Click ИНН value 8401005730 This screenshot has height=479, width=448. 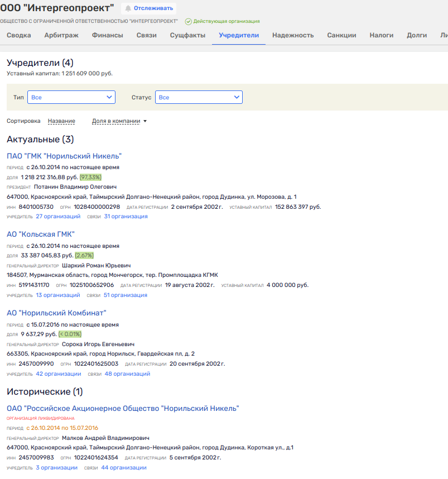point(36,207)
